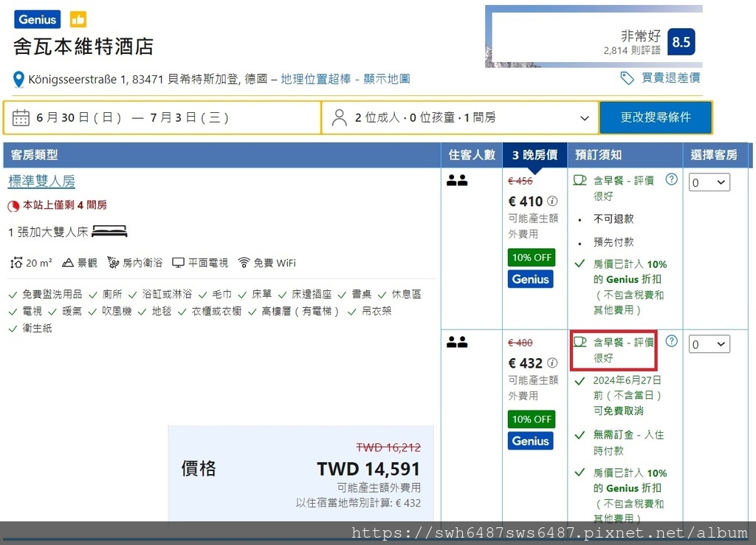The height and width of the screenshot is (545, 756).
Task: Click the mountain view icon
Action: click(x=67, y=263)
